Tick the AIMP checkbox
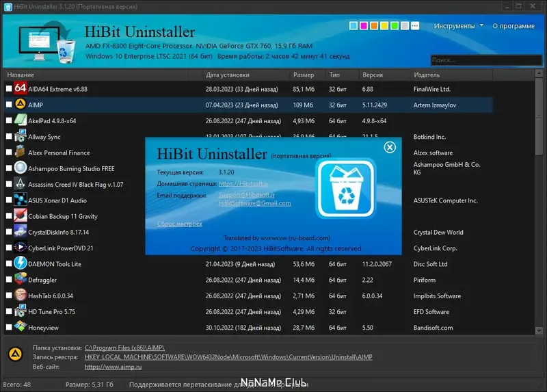The width and height of the screenshot is (547, 392). (9, 105)
